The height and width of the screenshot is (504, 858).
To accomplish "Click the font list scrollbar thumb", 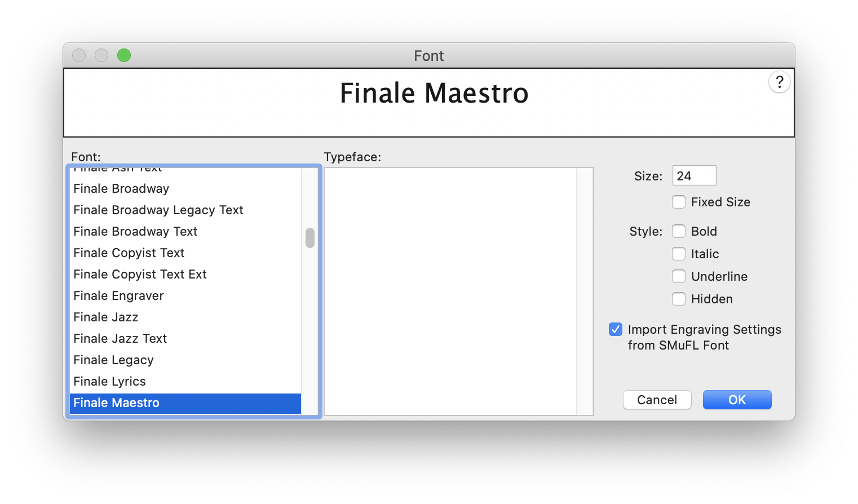I will coord(310,238).
